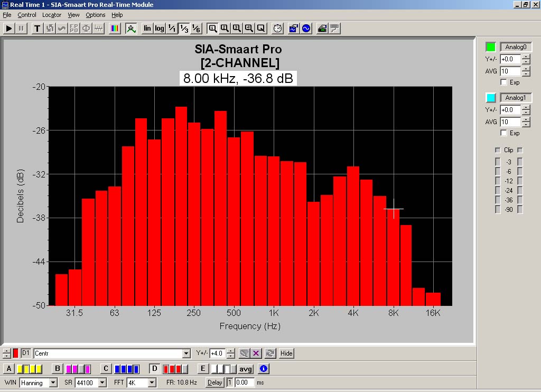Switch to logarithmic frequency scale (log)
The image size is (541, 392).
coord(160,29)
